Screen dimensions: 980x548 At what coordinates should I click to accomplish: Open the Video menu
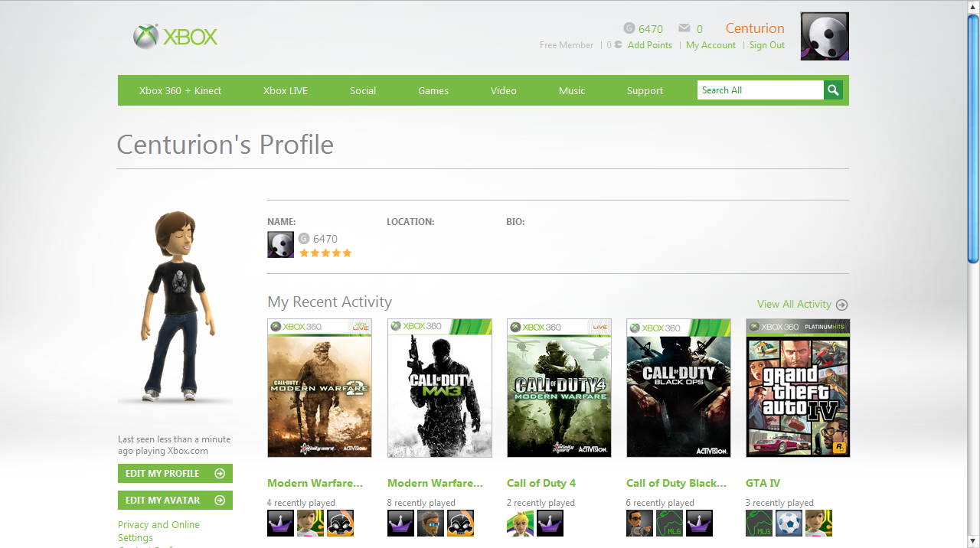point(504,90)
